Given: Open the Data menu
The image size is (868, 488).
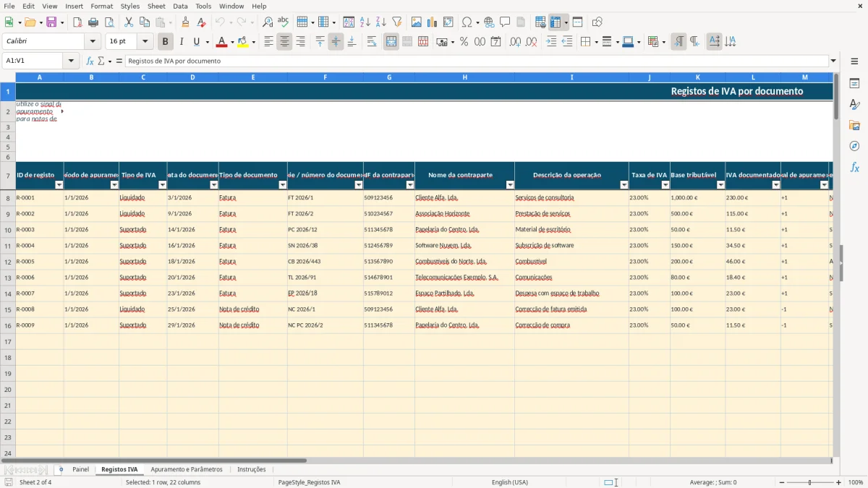Looking at the screenshot, I should click(180, 6).
